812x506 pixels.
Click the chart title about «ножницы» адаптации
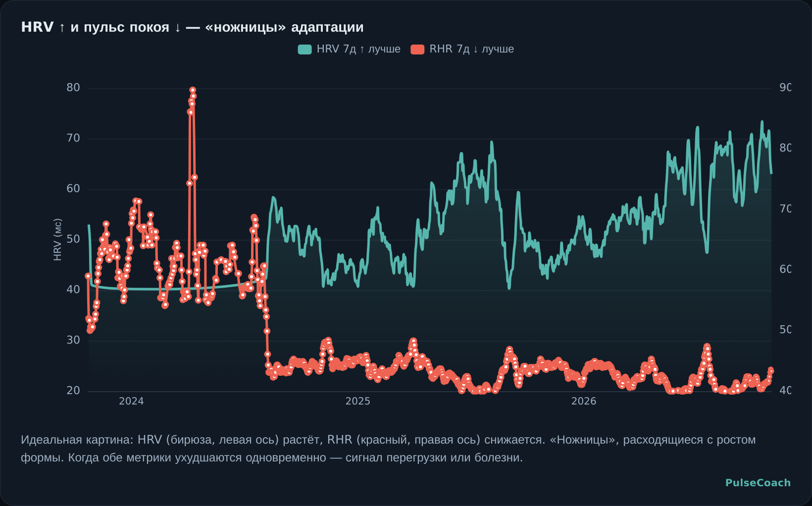point(192,27)
